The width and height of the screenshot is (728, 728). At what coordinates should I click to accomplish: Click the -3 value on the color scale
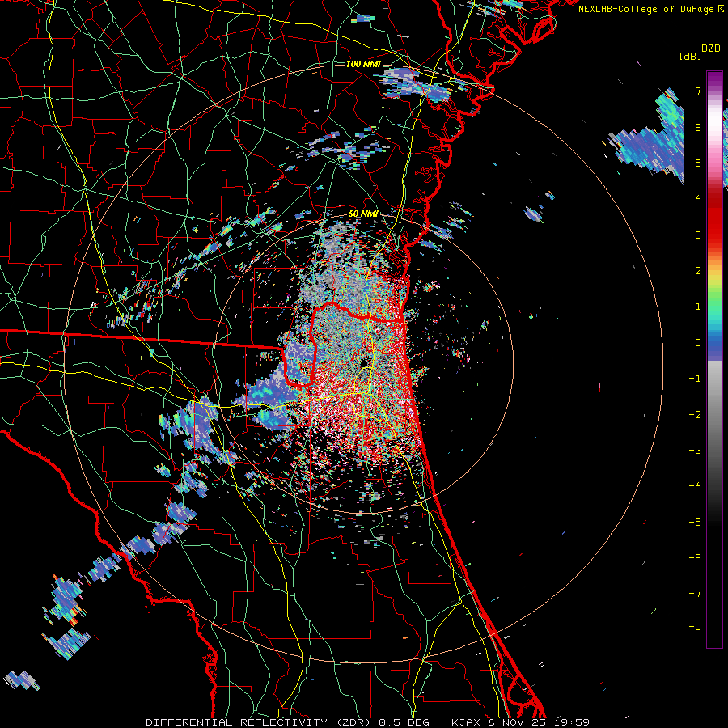(x=695, y=451)
